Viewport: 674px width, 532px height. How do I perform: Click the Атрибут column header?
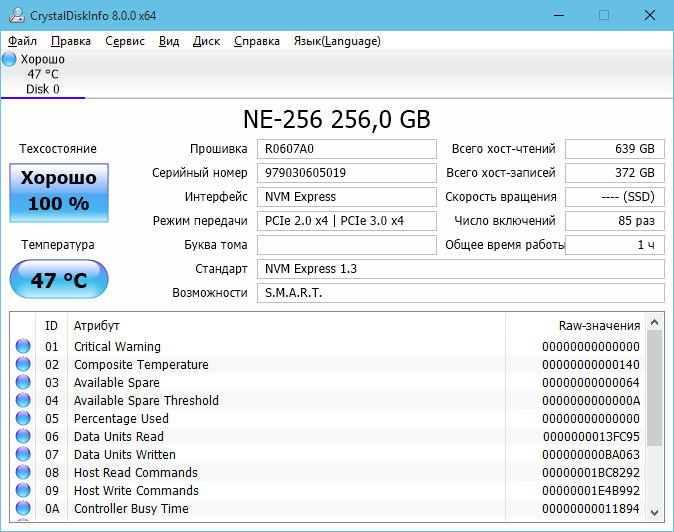click(286, 326)
